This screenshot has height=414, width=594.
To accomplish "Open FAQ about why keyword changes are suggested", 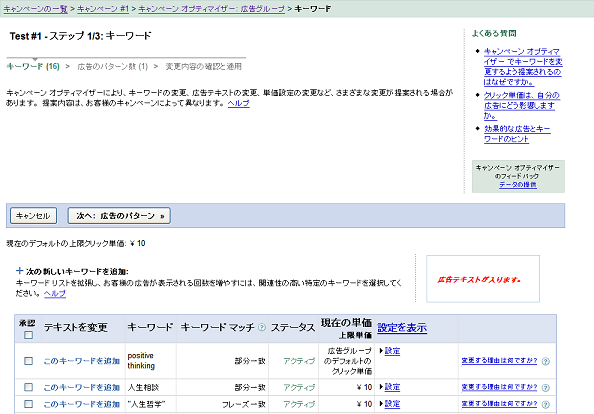I will (523, 67).
